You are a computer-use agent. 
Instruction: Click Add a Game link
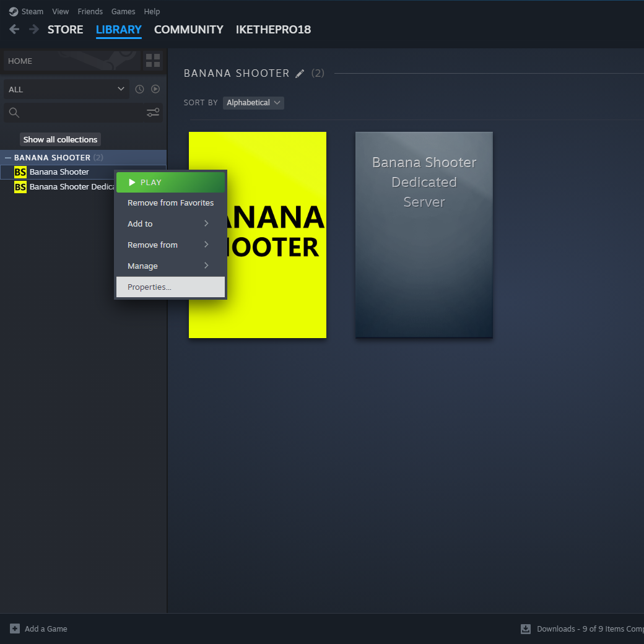(x=46, y=629)
